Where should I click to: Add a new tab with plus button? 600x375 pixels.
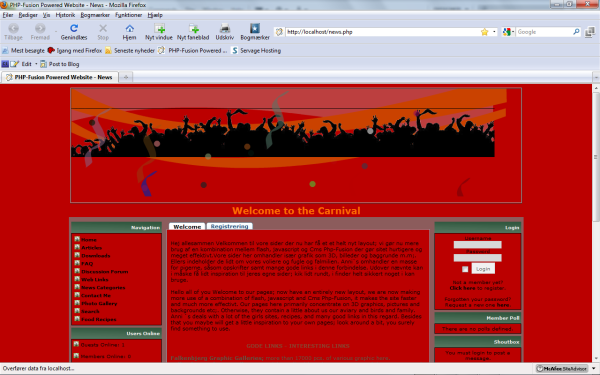pyautogui.click(x=126, y=77)
